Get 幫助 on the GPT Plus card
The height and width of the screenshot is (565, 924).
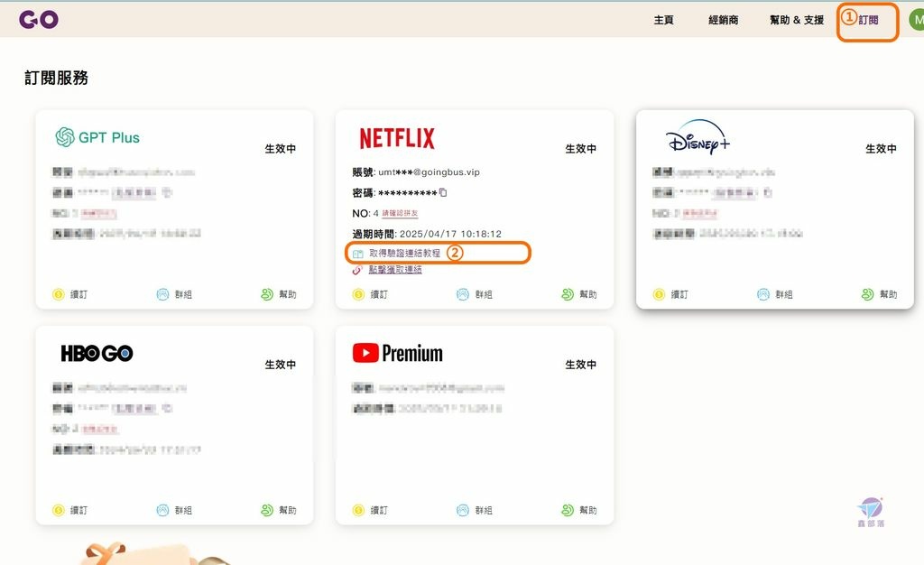pyautogui.click(x=279, y=294)
